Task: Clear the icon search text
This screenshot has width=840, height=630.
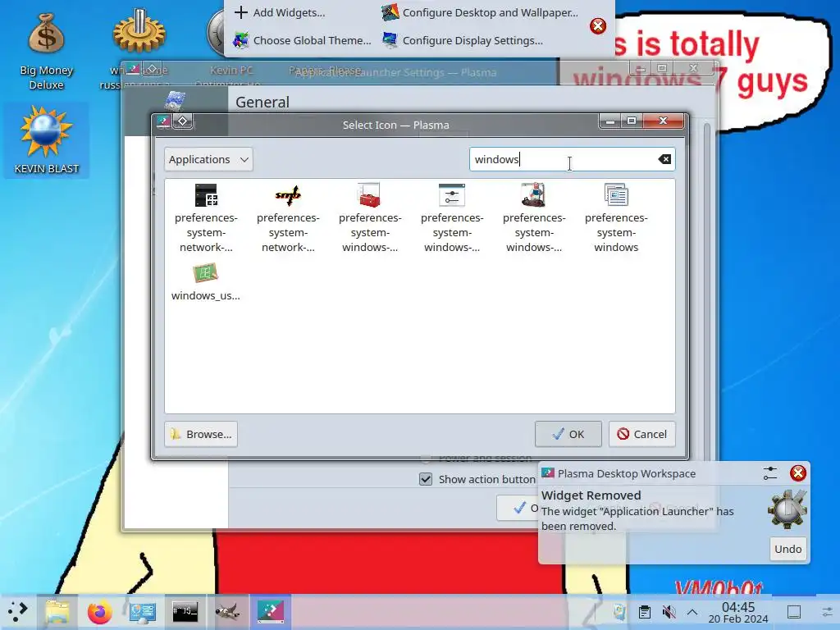Action: coord(664,159)
